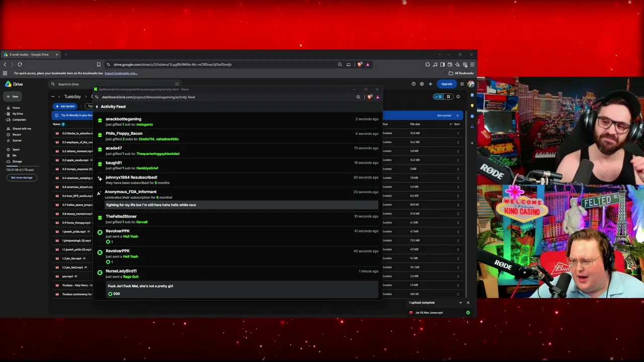Viewport: 644px width, 362px height.
Task: Open advanced search options in Drive search
Action: tap(177, 84)
